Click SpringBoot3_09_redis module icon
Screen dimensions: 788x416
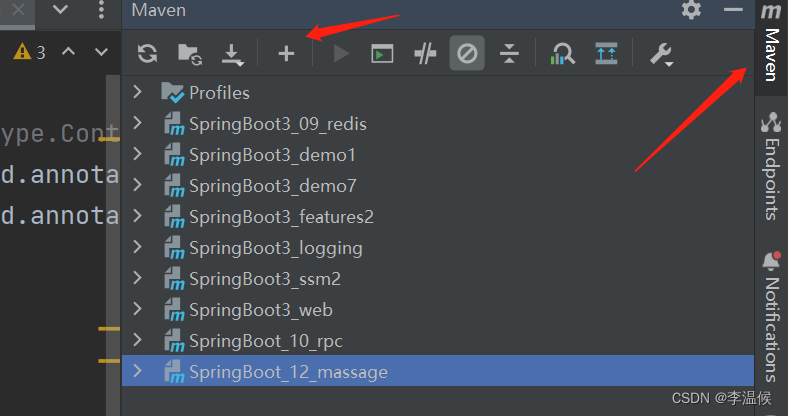pyautogui.click(x=174, y=124)
